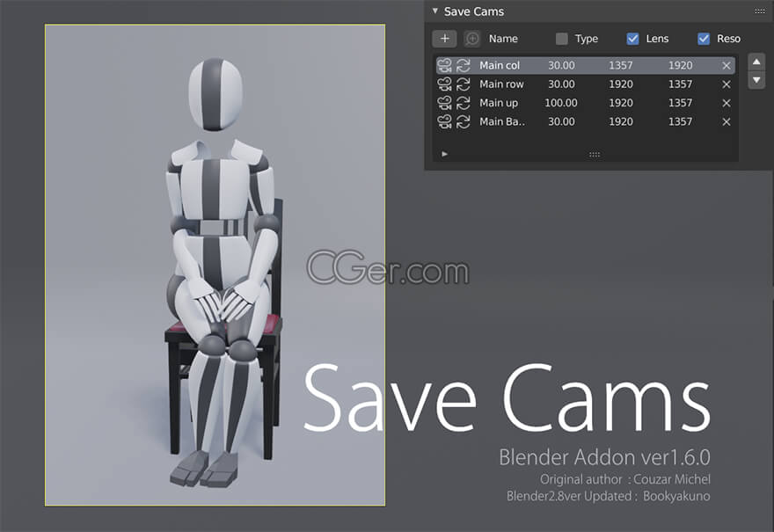Image resolution: width=774 pixels, height=532 pixels.
Task: Click the Name column label
Action: [x=503, y=39]
